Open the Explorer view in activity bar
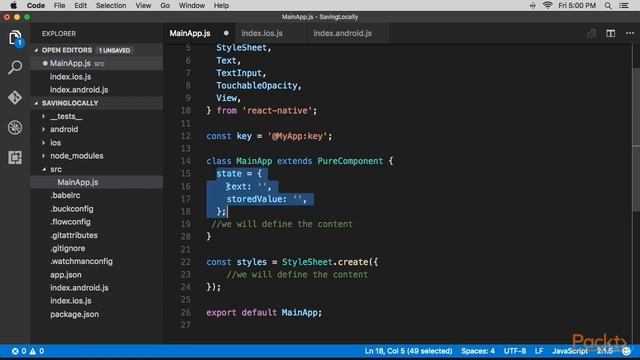Viewport: 640px width, 360px height. pos(15,38)
